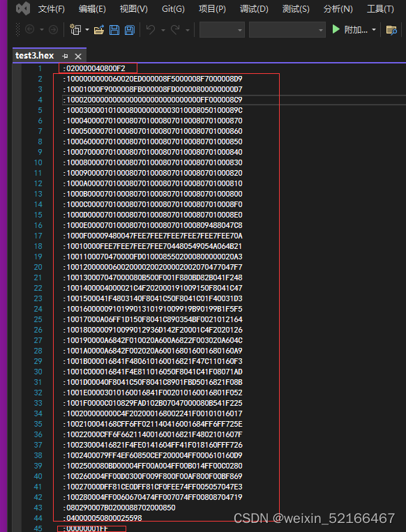
Task: Click the Visual Studio logo icon
Action: pos(23,8)
